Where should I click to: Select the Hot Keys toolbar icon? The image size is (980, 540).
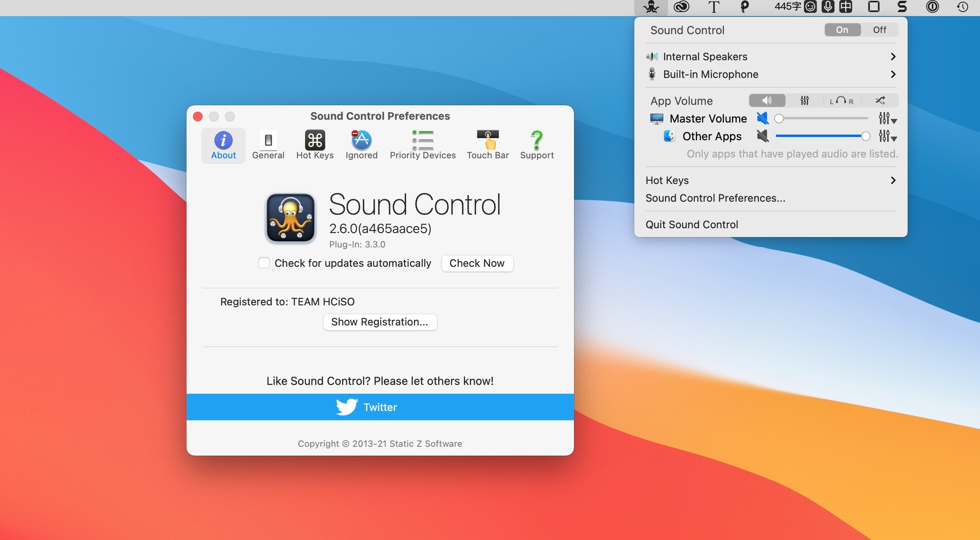click(314, 144)
